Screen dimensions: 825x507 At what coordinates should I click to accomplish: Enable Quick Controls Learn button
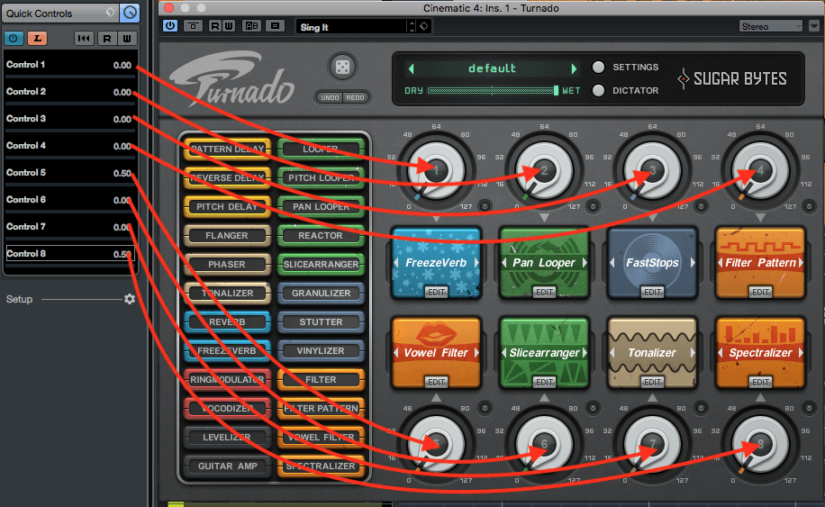[x=37, y=38]
